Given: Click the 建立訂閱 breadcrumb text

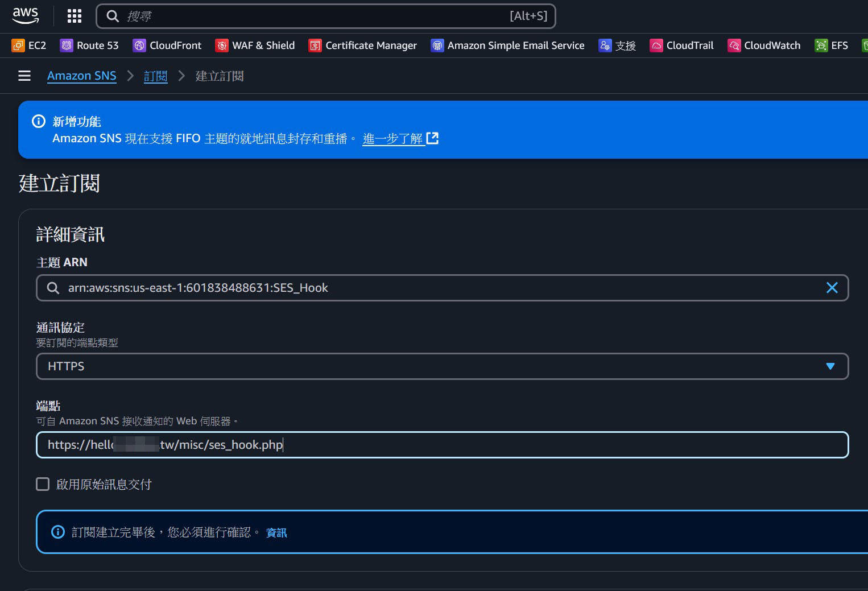Looking at the screenshot, I should (220, 76).
